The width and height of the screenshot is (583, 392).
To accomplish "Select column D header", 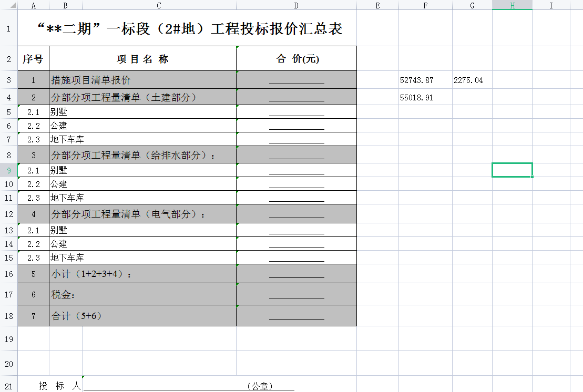I will [296, 5].
